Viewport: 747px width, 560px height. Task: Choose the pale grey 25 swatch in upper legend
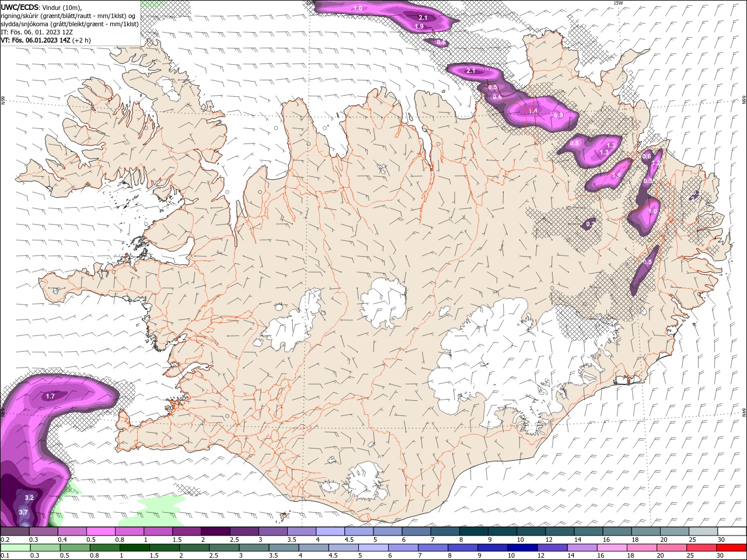point(703,531)
